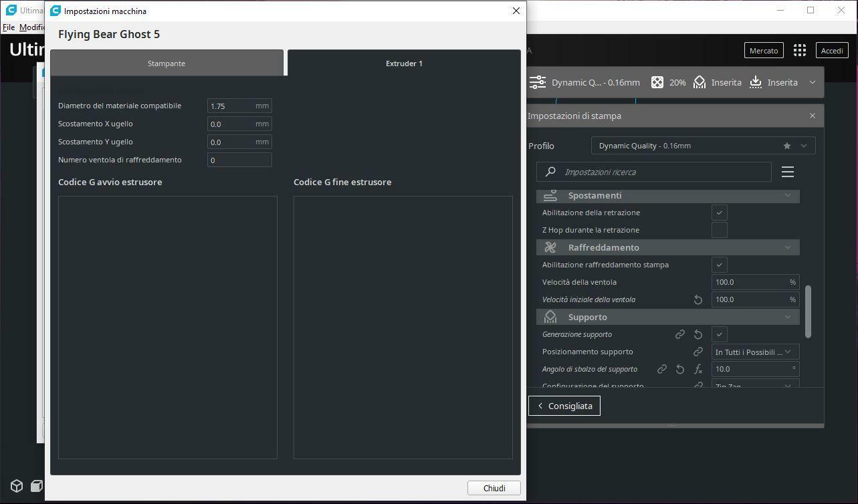Edit Velocità iniziale della ventola field
This screenshot has height=504, width=858.
(755, 299)
